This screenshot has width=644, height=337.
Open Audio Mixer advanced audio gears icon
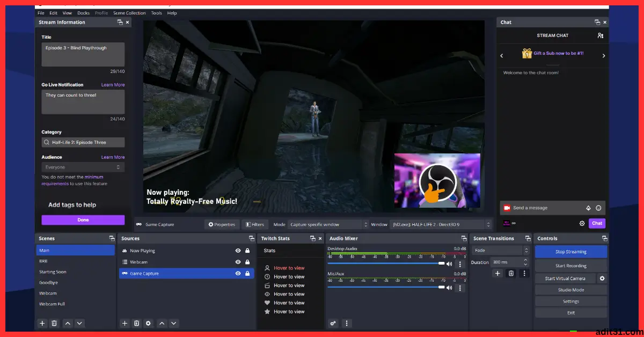[333, 323]
